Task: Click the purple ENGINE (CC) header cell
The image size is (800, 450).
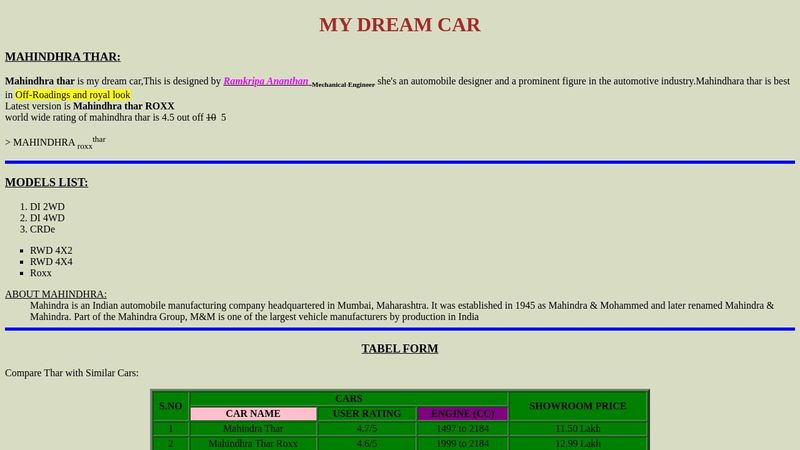Action: pos(463,414)
